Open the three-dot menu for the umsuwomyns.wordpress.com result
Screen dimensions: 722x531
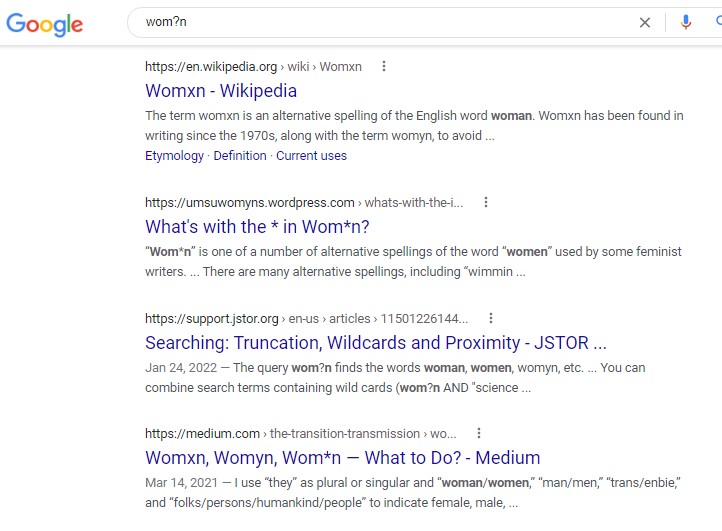point(486,202)
